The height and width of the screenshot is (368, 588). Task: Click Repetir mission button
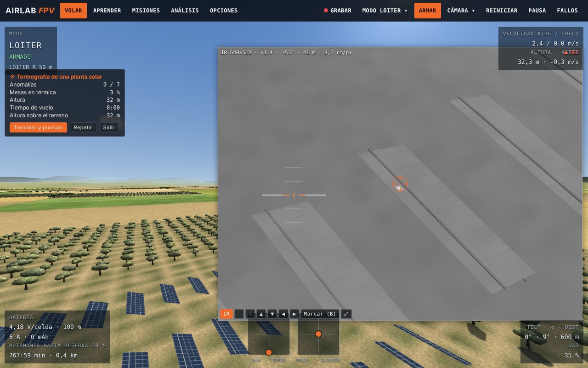click(x=83, y=127)
